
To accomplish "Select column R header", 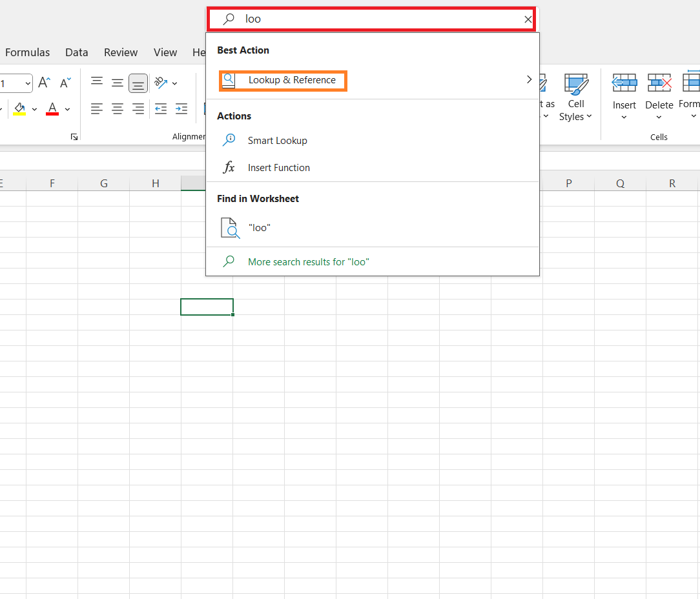I will point(672,183).
